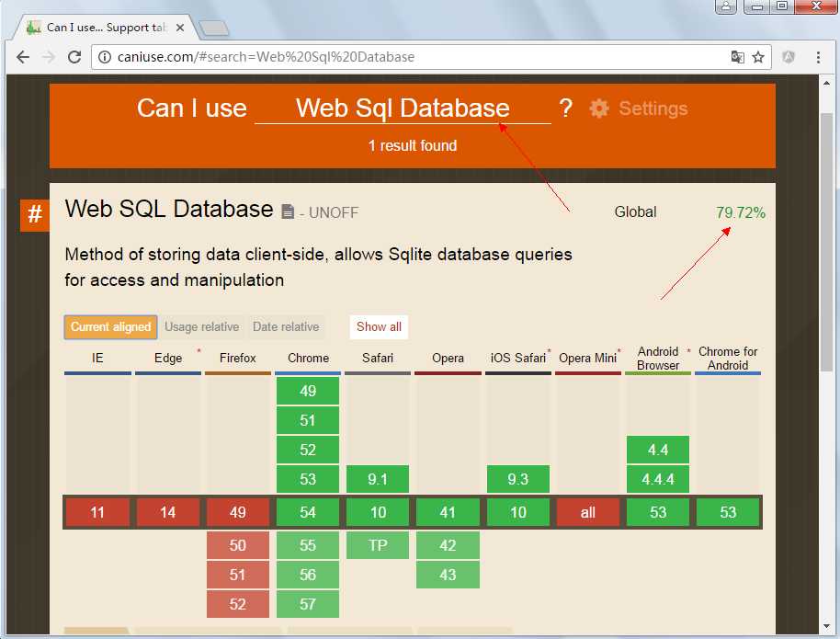Click the Android Browser column header

coord(658,358)
